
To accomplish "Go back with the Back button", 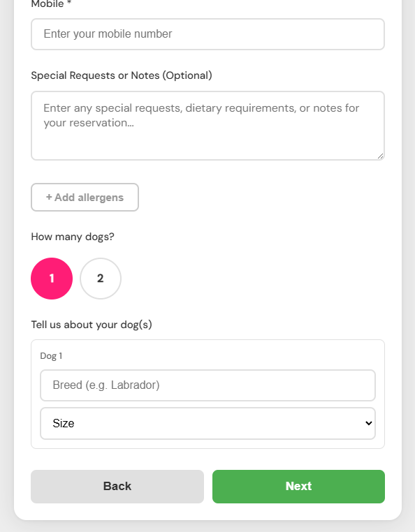I will pos(117,486).
